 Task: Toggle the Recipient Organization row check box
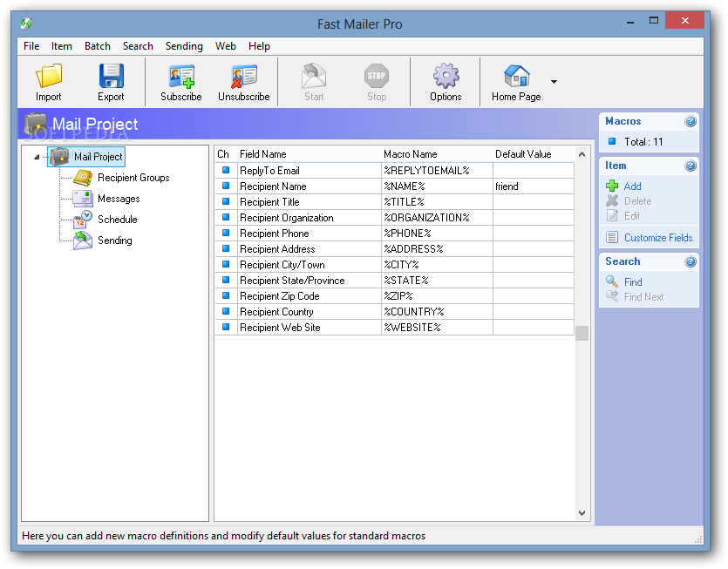pos(226,217)
